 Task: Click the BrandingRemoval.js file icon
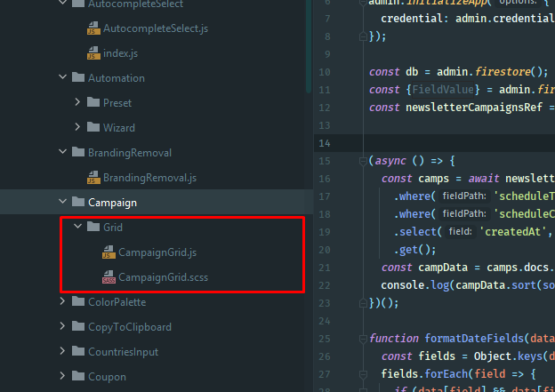pos(93,178)
